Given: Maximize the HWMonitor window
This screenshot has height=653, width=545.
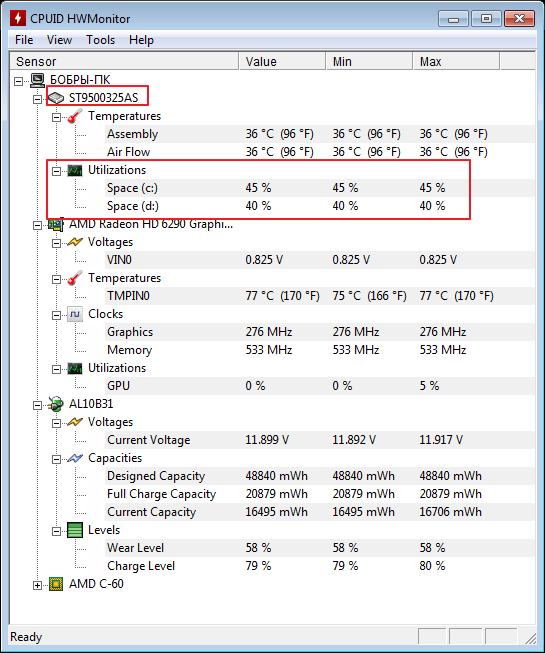Looking at the screenshot, I should [x=486, y=19].
